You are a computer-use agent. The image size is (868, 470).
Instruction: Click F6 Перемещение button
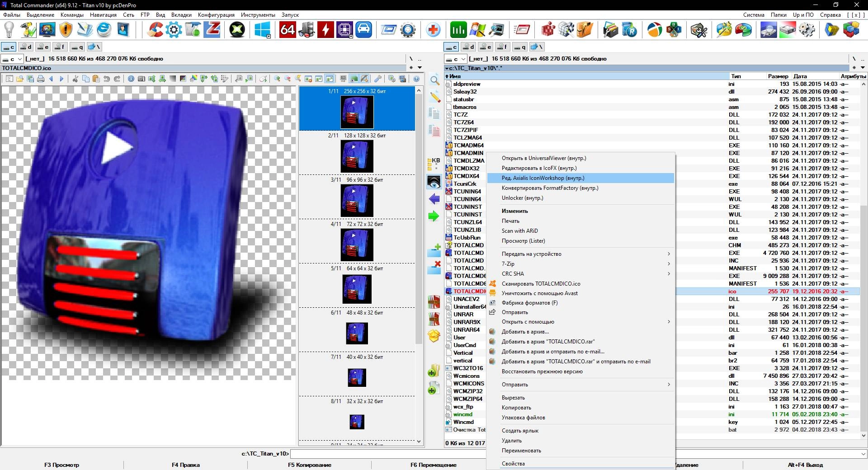(433, 465)
